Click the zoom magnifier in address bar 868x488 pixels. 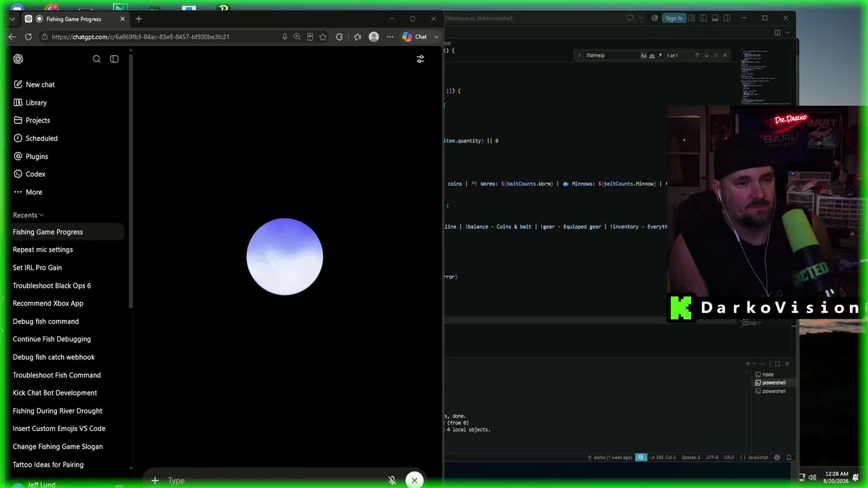(x=297, y=37)
